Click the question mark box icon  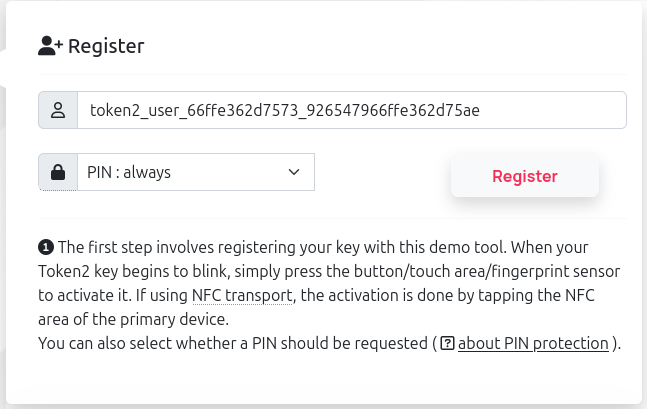[447, 343]
